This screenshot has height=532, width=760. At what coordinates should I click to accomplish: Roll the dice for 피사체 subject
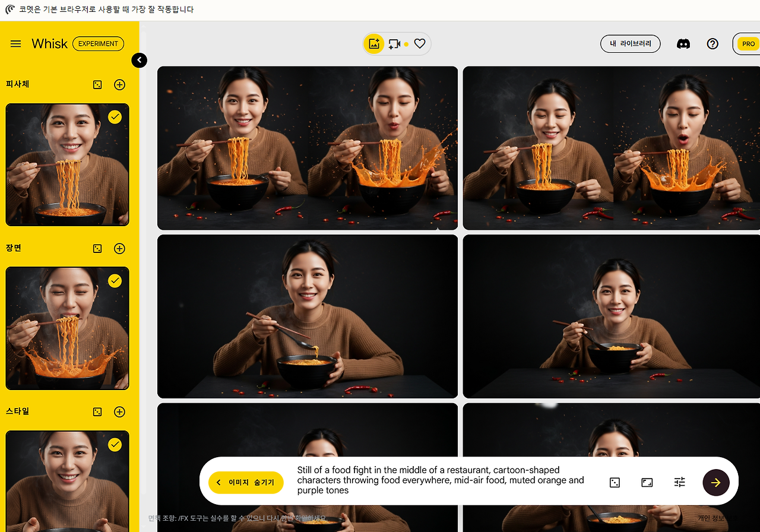(97, 85)
